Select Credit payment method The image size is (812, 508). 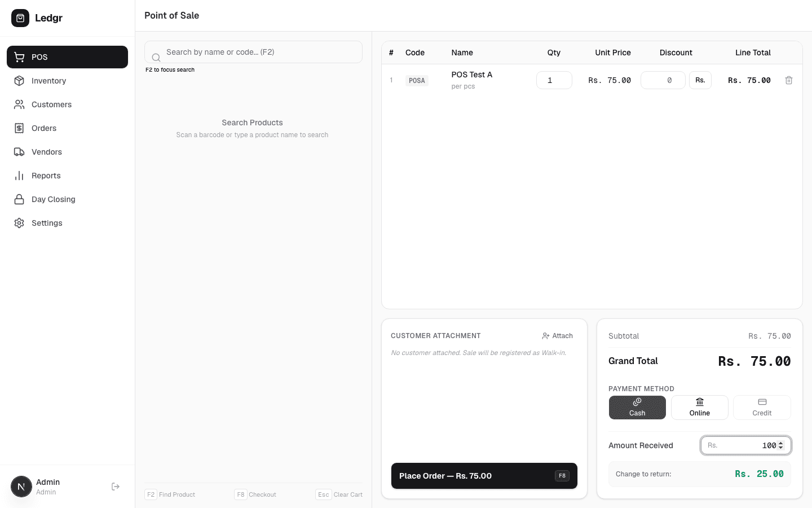[762, 408]
